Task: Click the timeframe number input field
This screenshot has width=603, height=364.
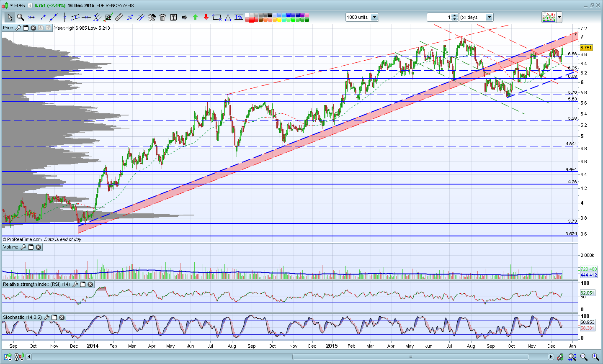Action: (x=439, y=17)
